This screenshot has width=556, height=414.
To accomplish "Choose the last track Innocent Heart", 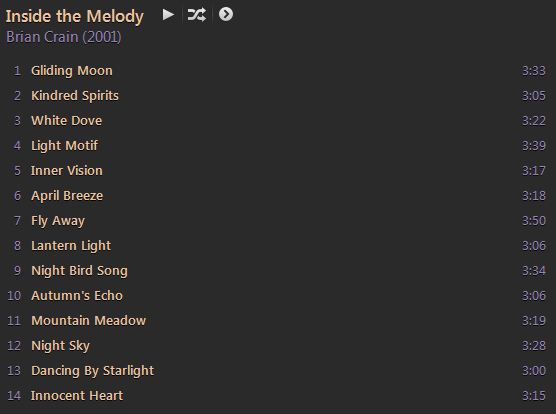I will (x=278, y=396).
